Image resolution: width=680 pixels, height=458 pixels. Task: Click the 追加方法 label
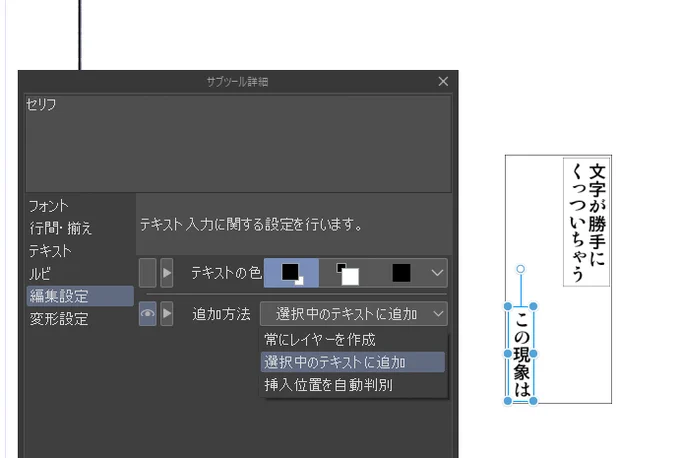[x=221, y=314]
